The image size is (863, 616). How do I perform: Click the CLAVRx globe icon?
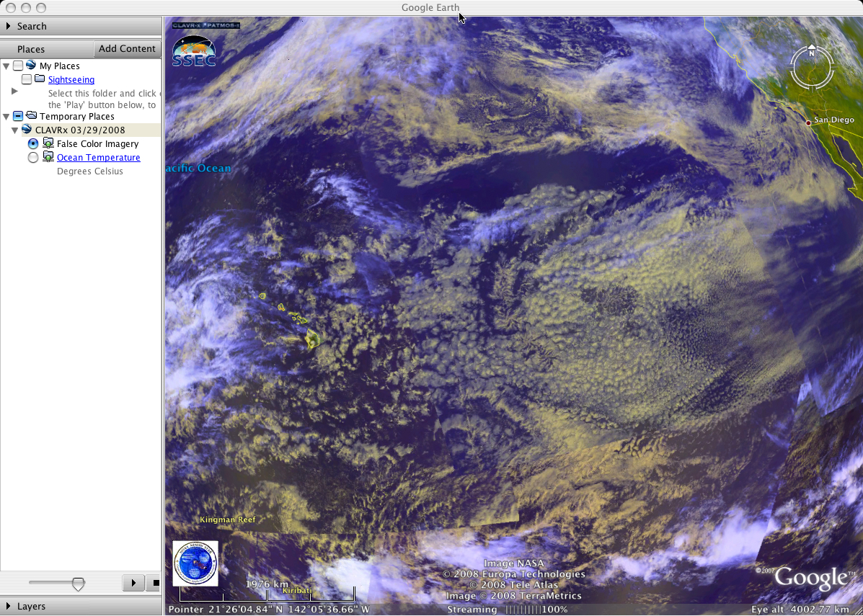click(27, 130)
